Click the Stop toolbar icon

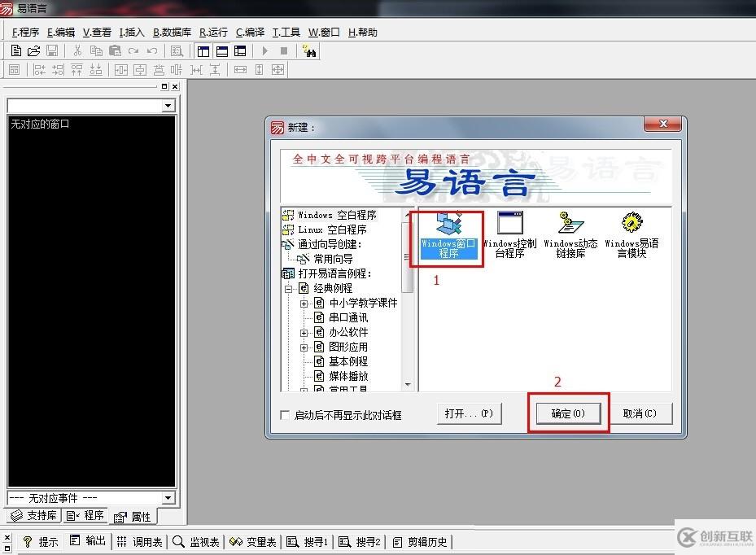(284, 50)
